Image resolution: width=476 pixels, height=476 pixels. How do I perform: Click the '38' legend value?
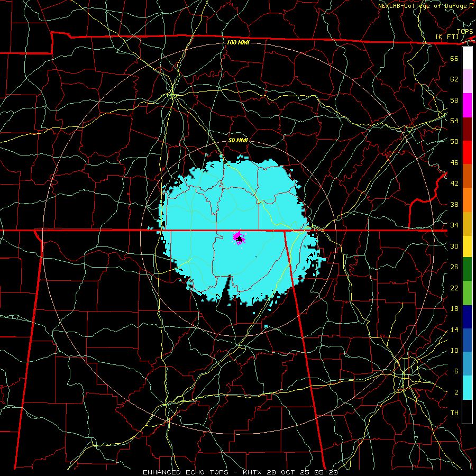point(454,204)
